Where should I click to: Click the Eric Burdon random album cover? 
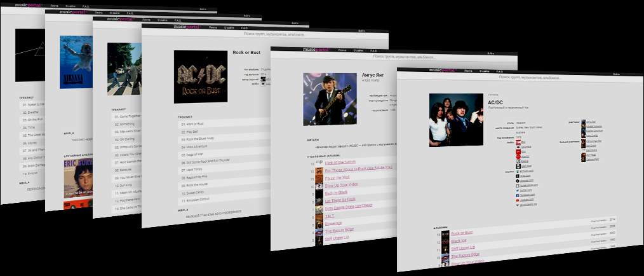[x=78, y=178]
